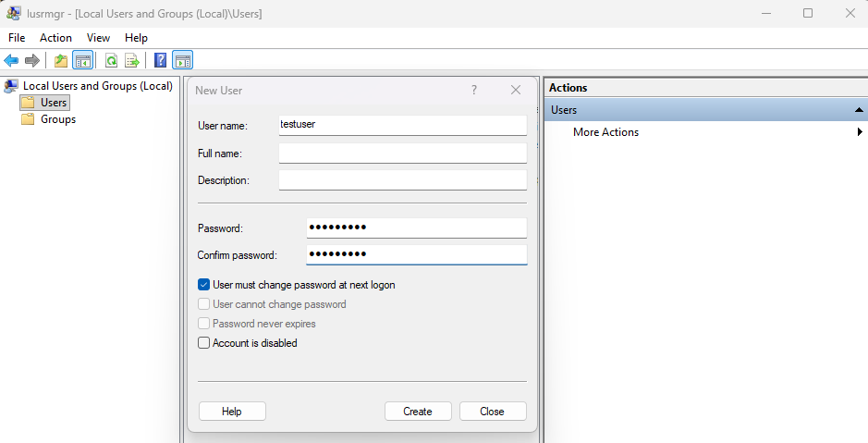Click More Actions in Actions pane
The image size is (868, 443).
605,132
